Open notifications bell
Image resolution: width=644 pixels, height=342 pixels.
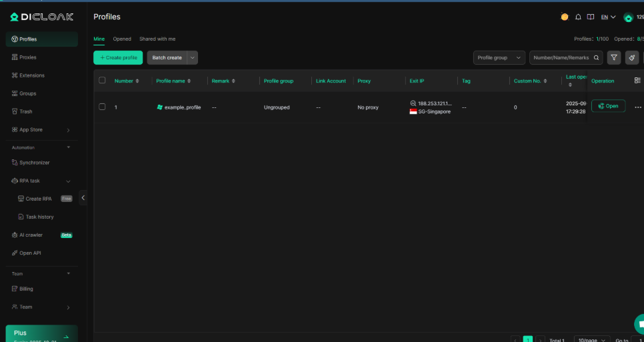point(578,17)
